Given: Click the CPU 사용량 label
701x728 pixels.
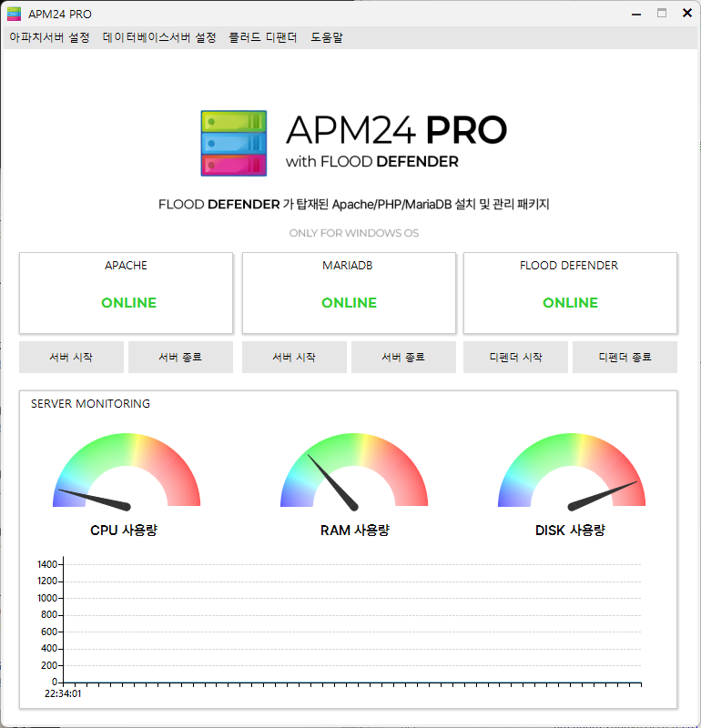Looking at the screenshot, I should coord(124,531).
